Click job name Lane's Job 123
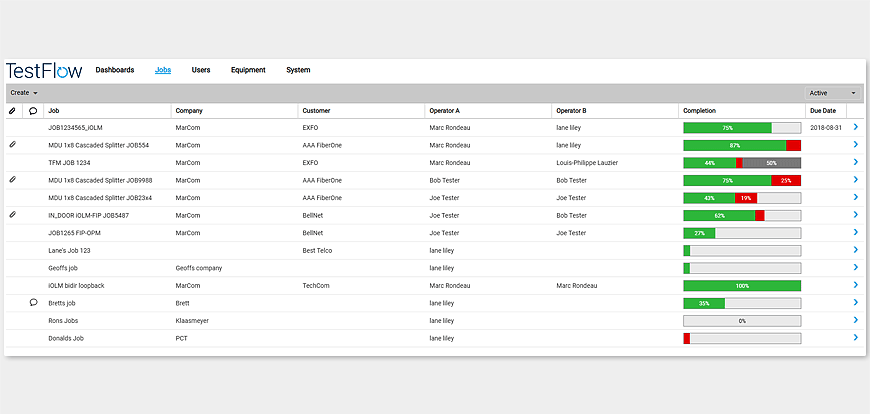The height and width of the screenshot is (414, 870). [69, 250]
